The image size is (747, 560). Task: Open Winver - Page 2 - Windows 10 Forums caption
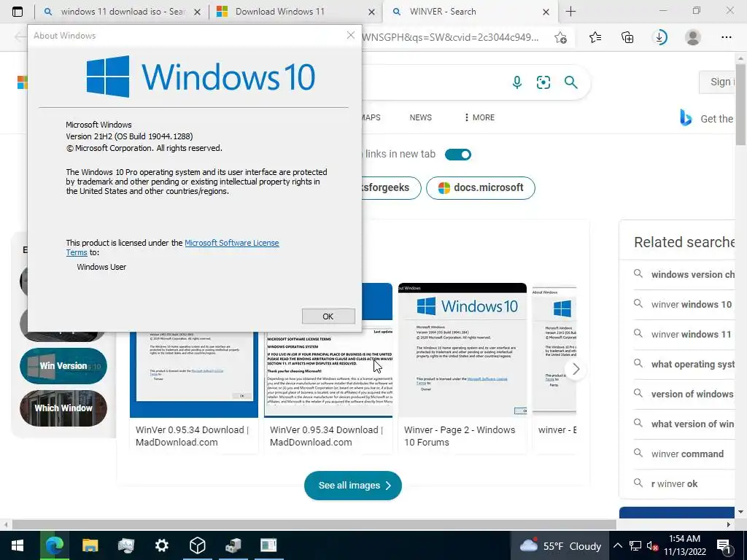[460, 436]
